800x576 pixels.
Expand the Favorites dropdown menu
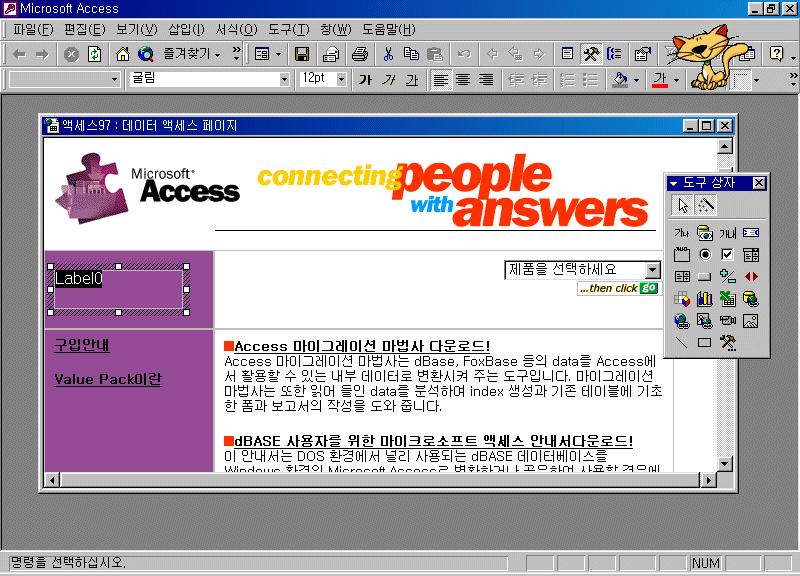[x=191, y=54]
